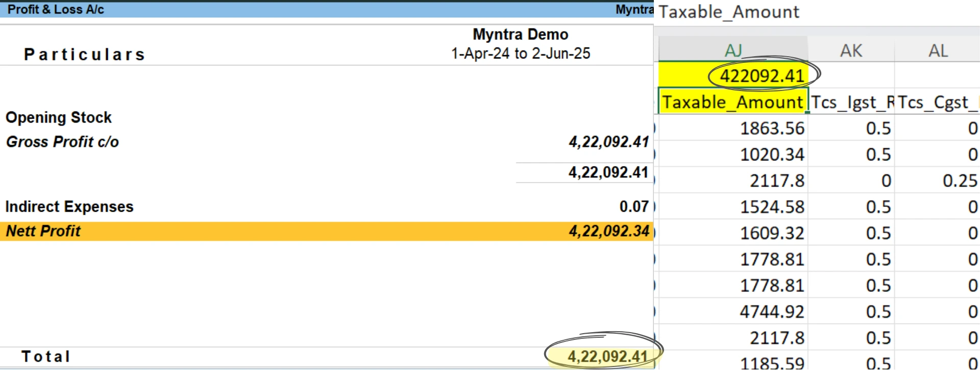Drill into Indirect Expenses row
The image size is (980, 370).
pyautogui.click(x=69, y=206)
